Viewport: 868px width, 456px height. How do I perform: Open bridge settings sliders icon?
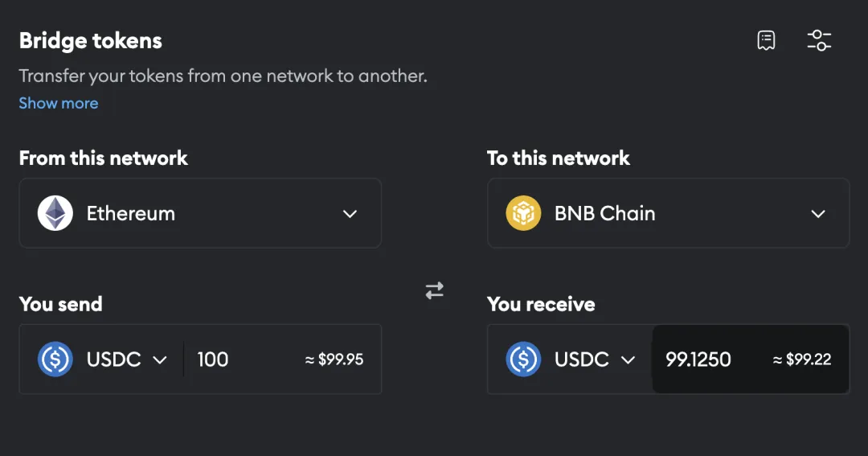819,40
